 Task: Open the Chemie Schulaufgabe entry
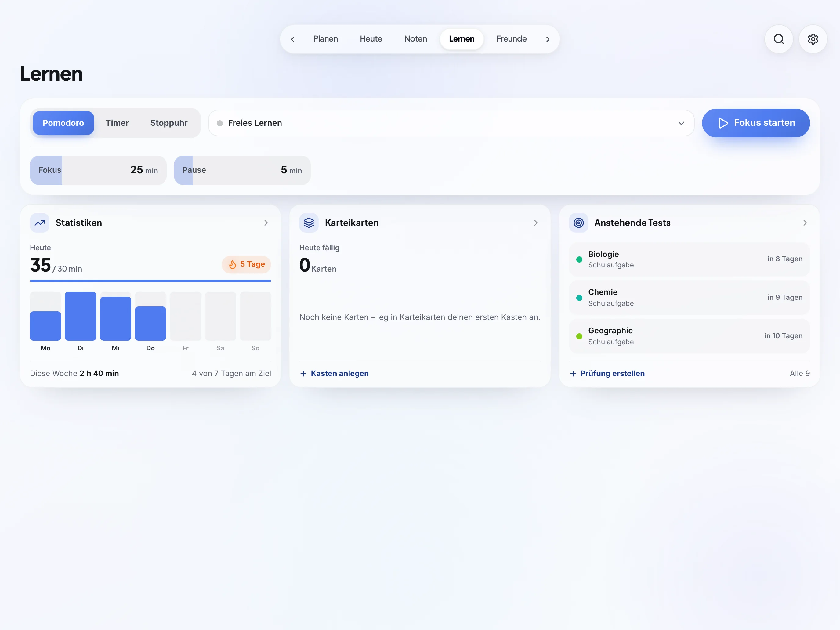[x=689, y=298]
